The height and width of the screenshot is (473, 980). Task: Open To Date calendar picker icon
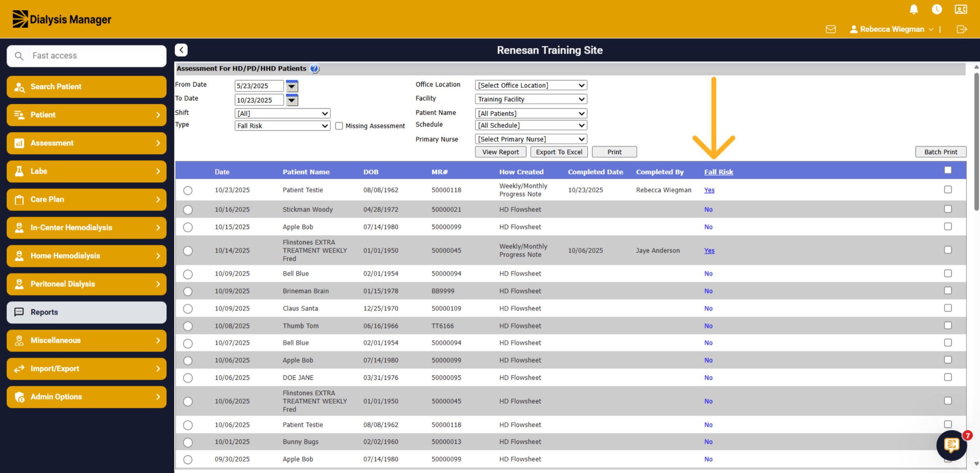click(x=292, y=100)
